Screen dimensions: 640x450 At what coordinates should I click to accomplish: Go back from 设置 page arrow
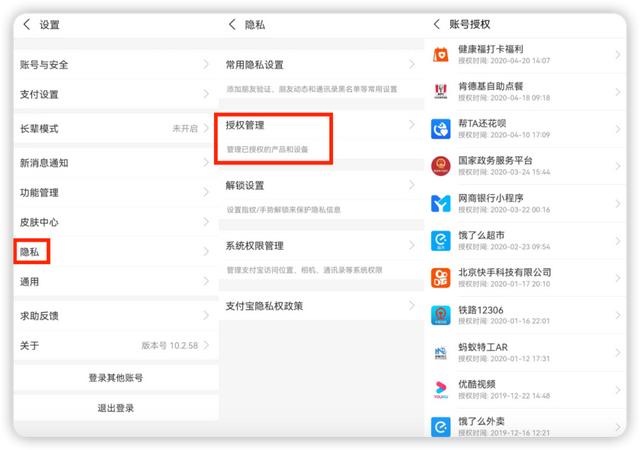[27, 25]
